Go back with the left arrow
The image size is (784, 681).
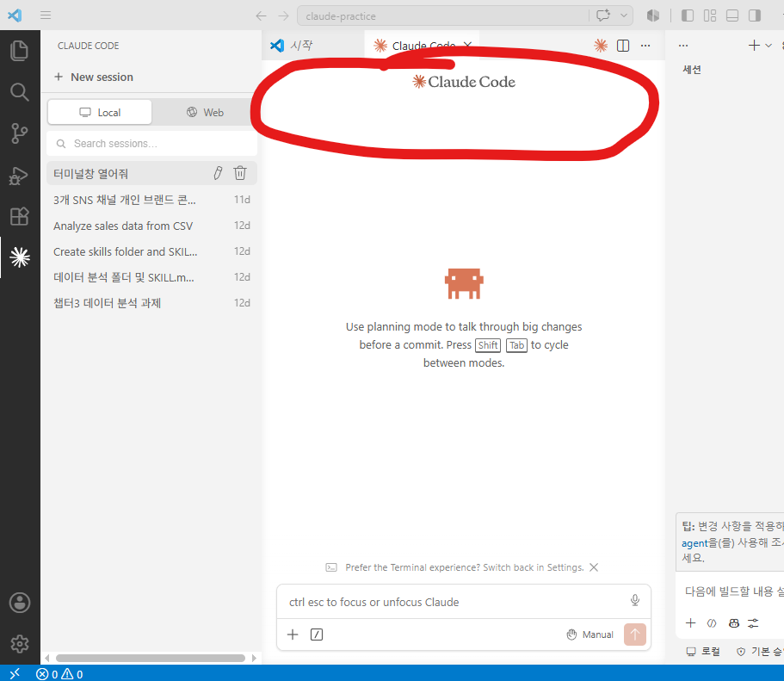[261, 16]
